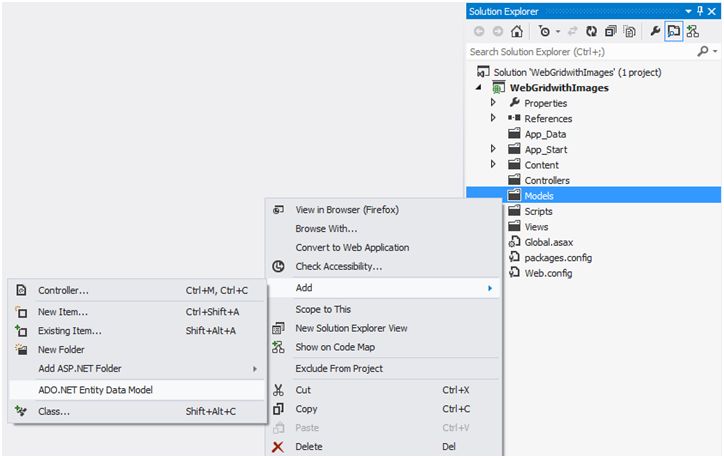Expand the References node arrow
The width and height of the screenshot is (724, 458).
click(493, 118)
